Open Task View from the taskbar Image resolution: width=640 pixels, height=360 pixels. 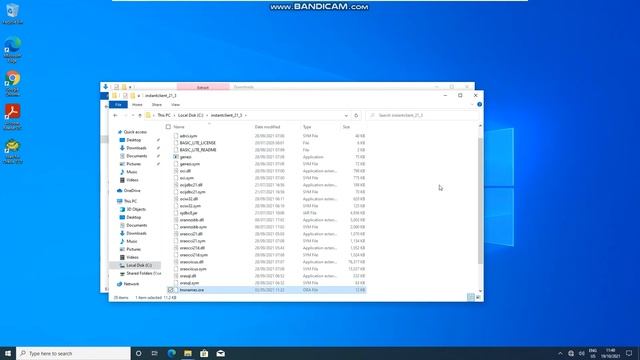155,353
